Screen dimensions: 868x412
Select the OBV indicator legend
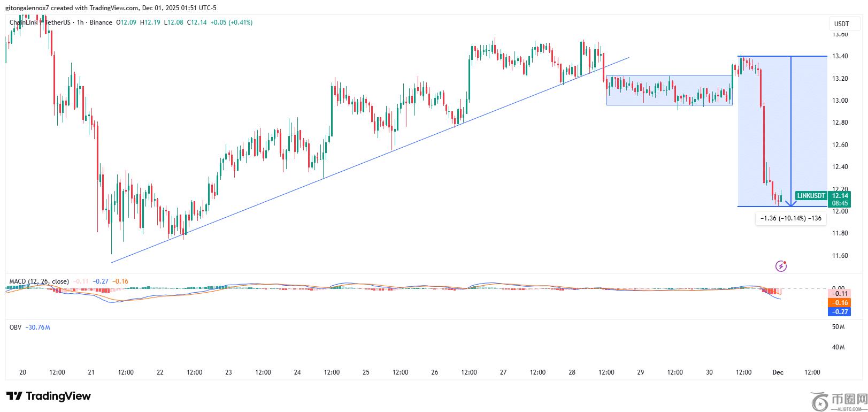coord(16,327)
